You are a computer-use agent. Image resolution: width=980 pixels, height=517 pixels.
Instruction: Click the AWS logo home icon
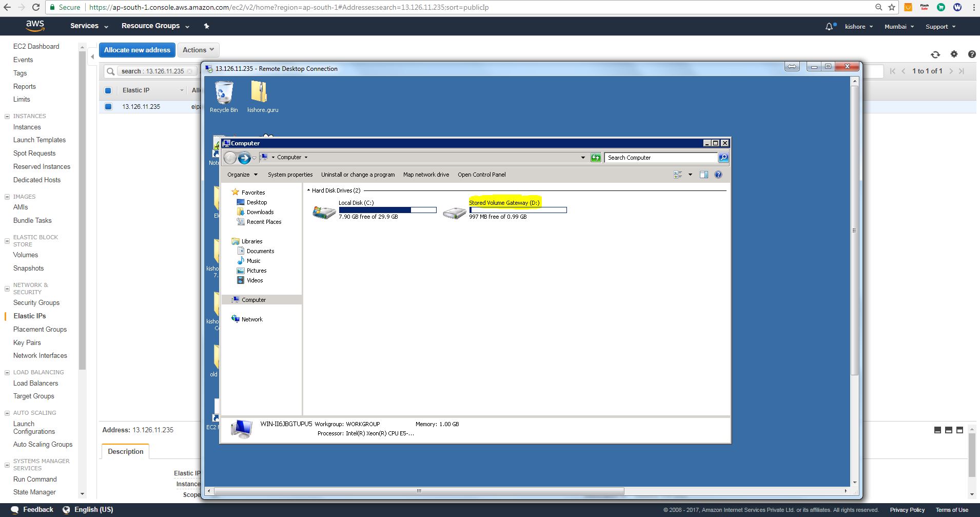[35, 26]
